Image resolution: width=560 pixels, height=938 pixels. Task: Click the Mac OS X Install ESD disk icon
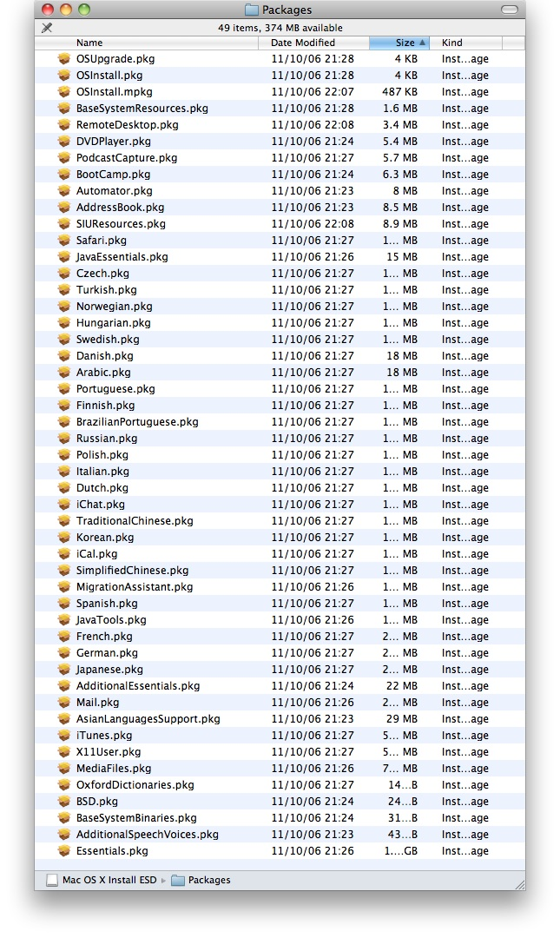coord(53,880)
